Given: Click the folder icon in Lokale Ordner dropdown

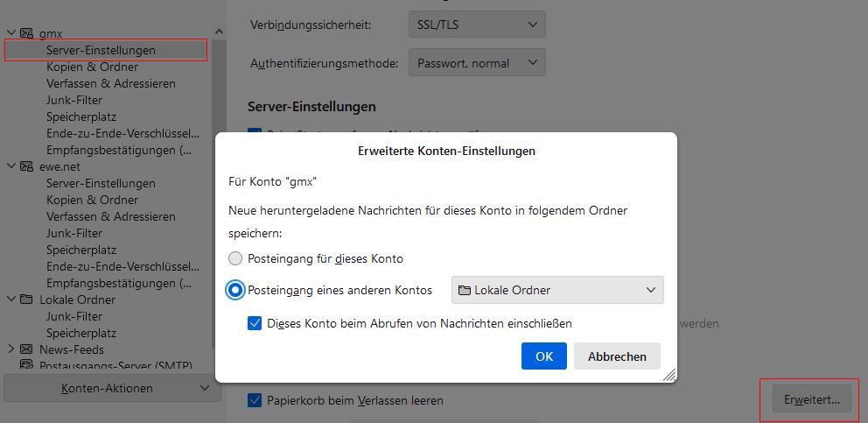Looking at the screenshot, I should [x=465, y=290].
